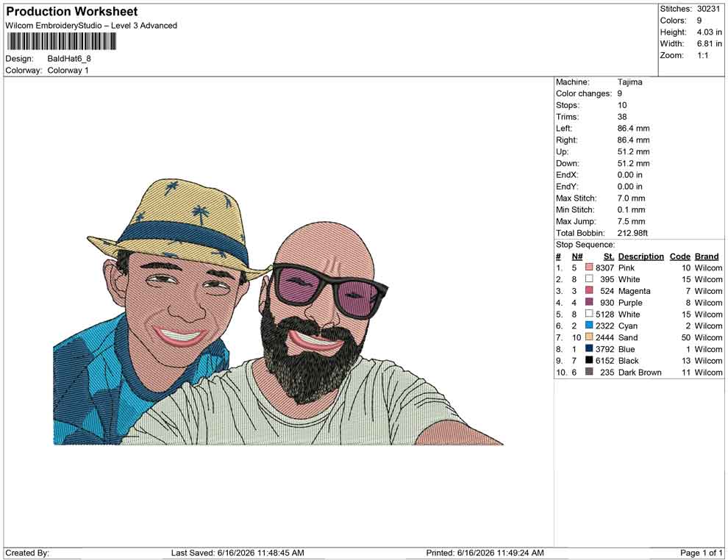Click the stitch count '8307' in stop 1
The height and width of the screenshot is (560, 728).
pos(604,268)
